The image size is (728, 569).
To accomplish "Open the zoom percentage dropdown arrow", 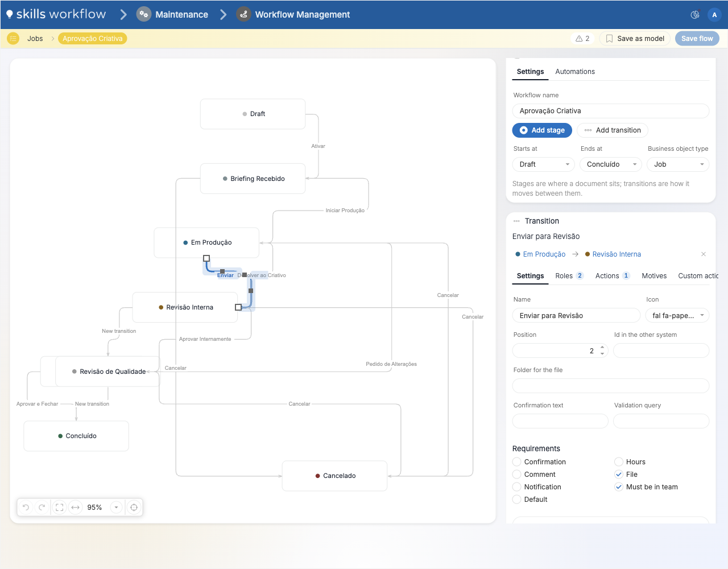I will 116,508.
